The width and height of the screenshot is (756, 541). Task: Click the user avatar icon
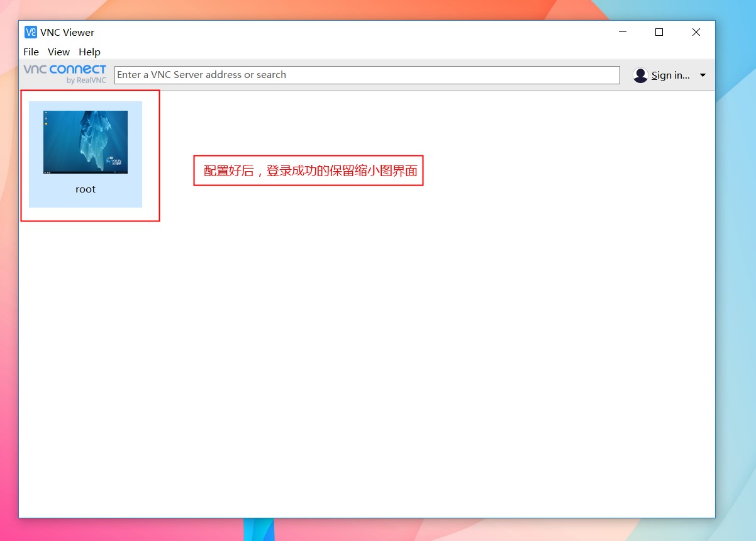pyautogui.click(x=640, y=75)
